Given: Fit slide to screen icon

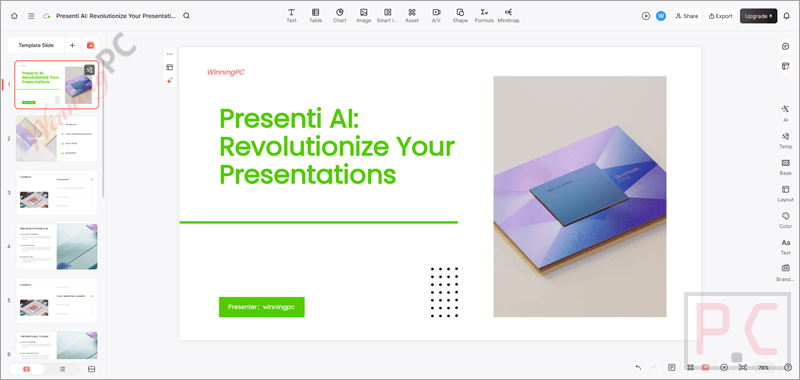Looking at the screenshot, I should tap(743, 367).
